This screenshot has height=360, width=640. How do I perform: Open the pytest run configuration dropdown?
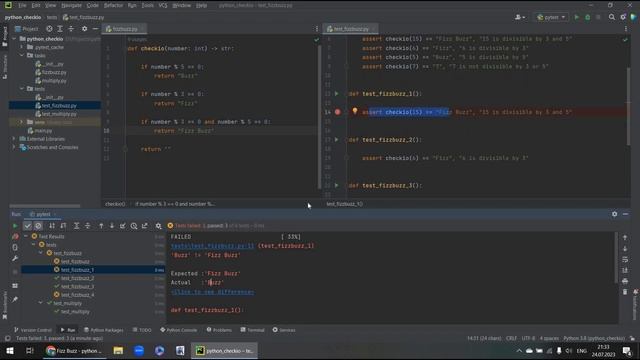coord(551,17)
